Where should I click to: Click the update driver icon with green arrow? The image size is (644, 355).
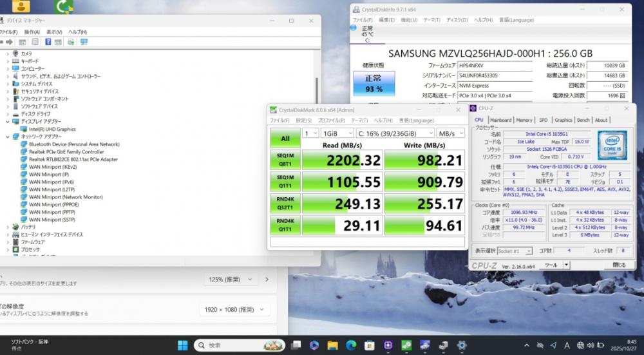(x=71, y=42)
